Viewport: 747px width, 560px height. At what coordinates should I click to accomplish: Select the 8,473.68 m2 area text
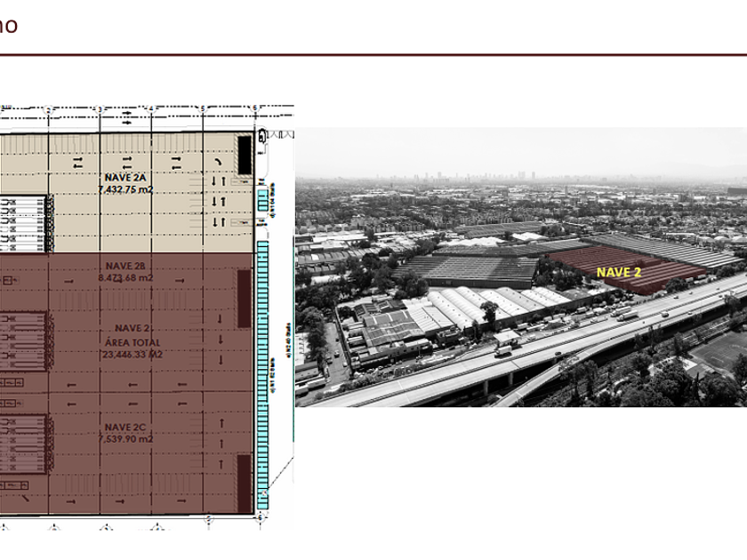(125, 276)
